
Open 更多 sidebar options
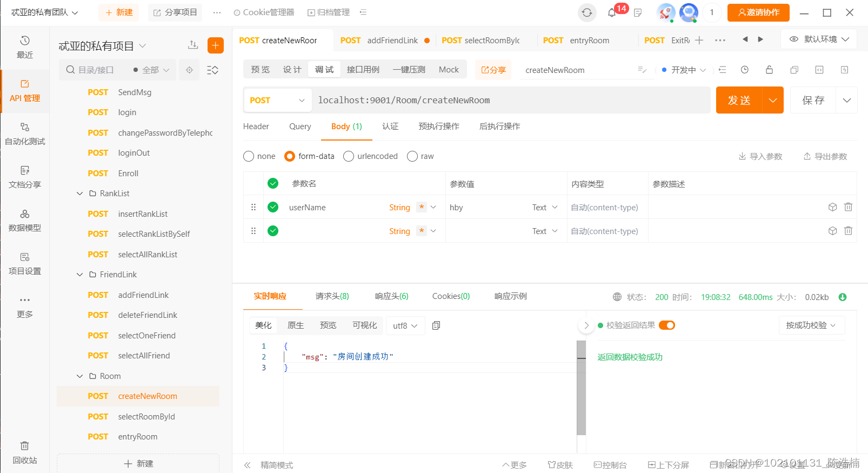point(25,307)
